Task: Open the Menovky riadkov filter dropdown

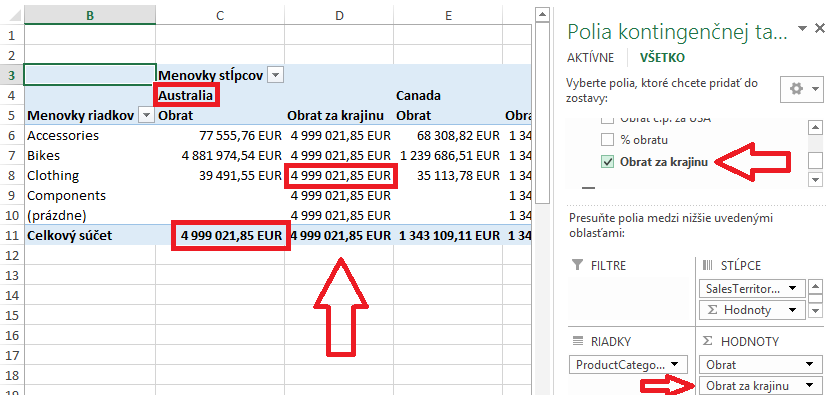Action: click(145, 115)
